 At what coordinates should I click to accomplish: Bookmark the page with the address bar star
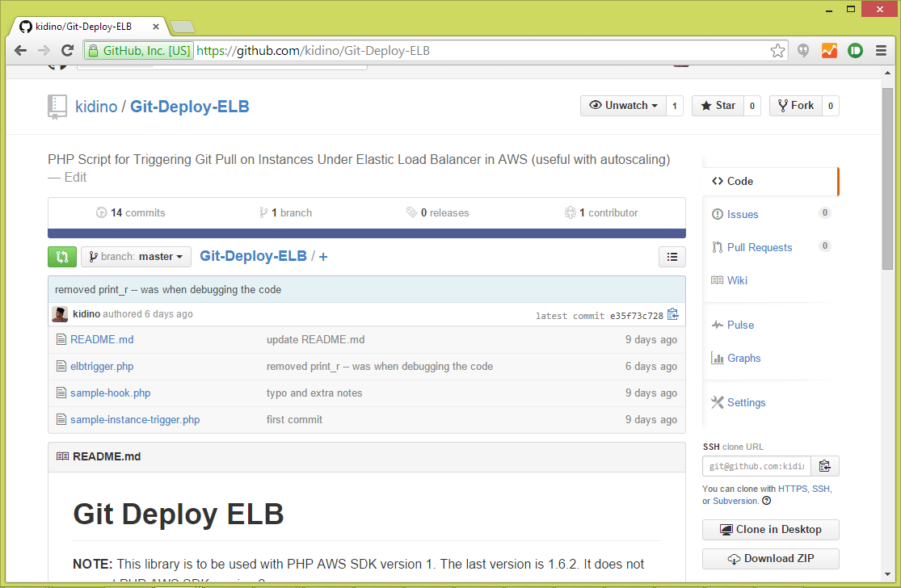777,50
